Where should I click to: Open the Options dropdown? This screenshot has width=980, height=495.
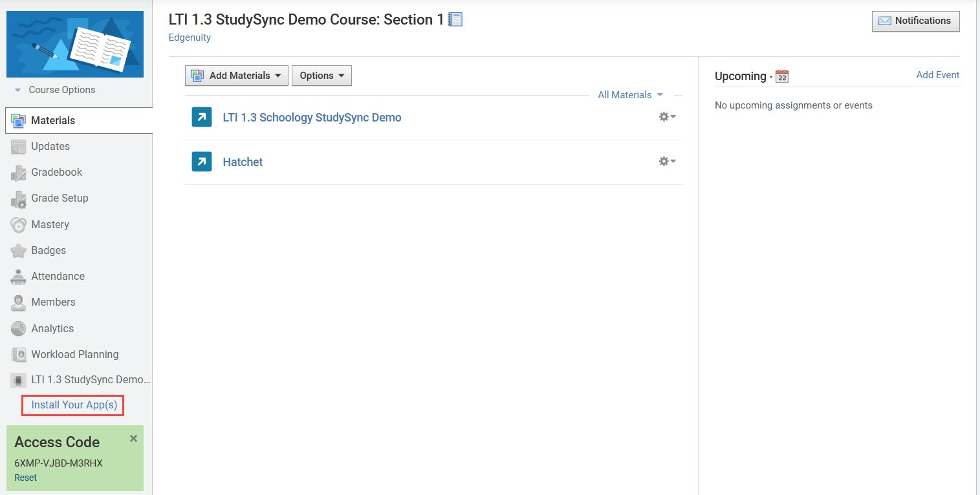click(x=321, y=76)
